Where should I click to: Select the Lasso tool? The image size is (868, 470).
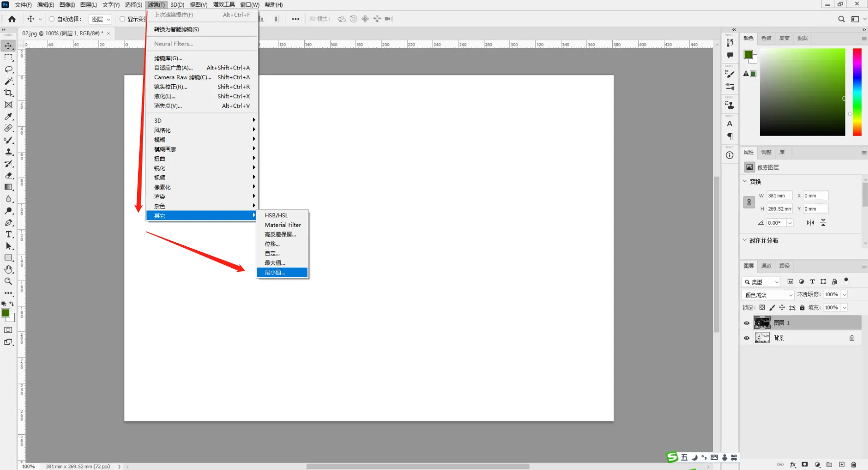(x=8, y=70)
